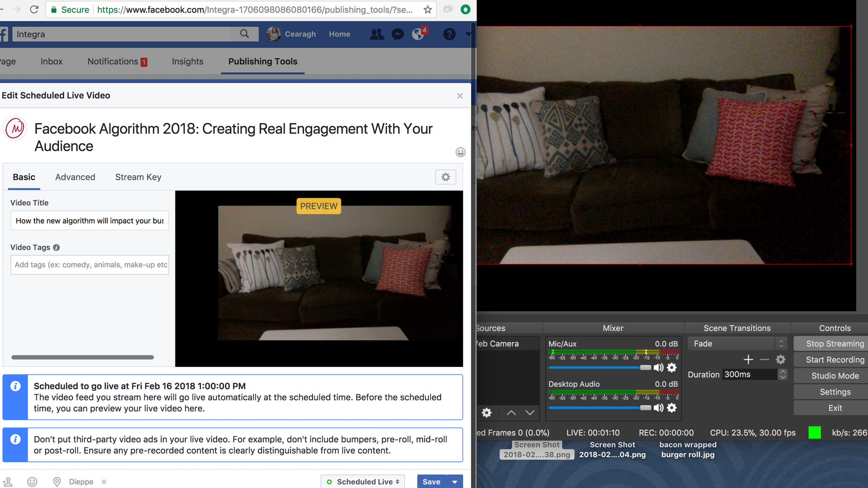The height and width of the screenshot is (488, 868).
Task: Open live video settings gear button
Action: pos(445,177)
